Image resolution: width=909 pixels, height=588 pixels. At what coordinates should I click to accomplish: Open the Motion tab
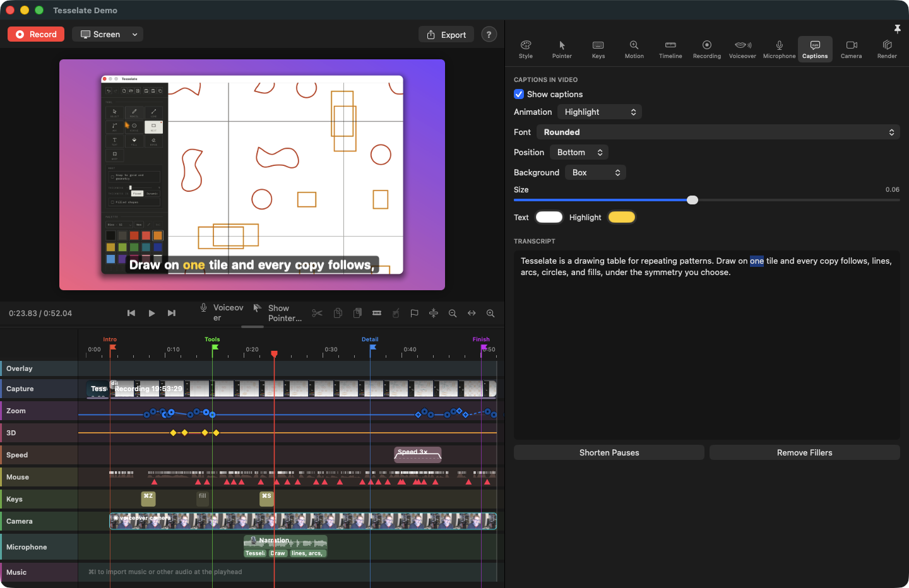pyautogui.click(x=634, y=49)
